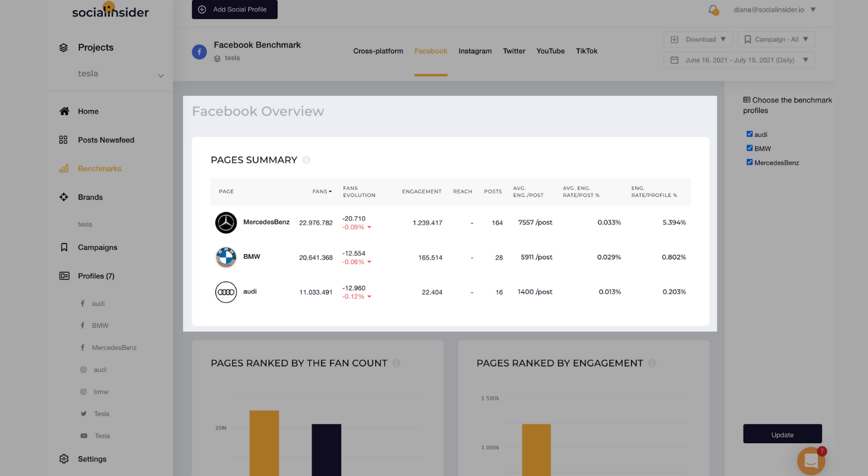The width and height of the screenshot is (868, 476).
Task: Open the Campaign · All dropdown
Action: (776, 39)
